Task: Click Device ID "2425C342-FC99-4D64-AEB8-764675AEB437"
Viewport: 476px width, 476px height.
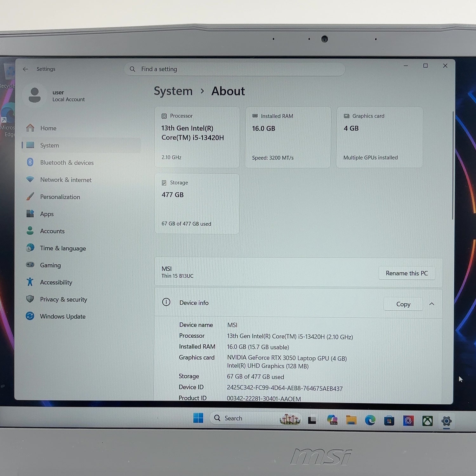Action: [285, 388]
